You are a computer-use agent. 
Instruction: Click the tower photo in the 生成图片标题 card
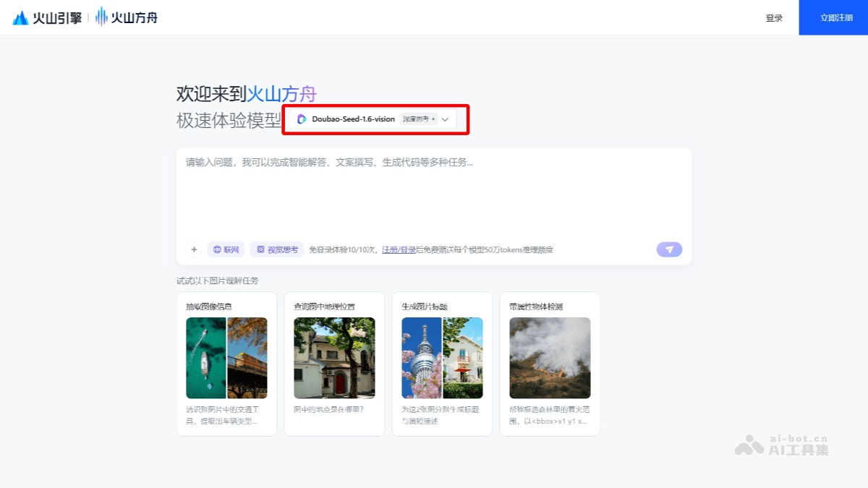click(421, 358)
